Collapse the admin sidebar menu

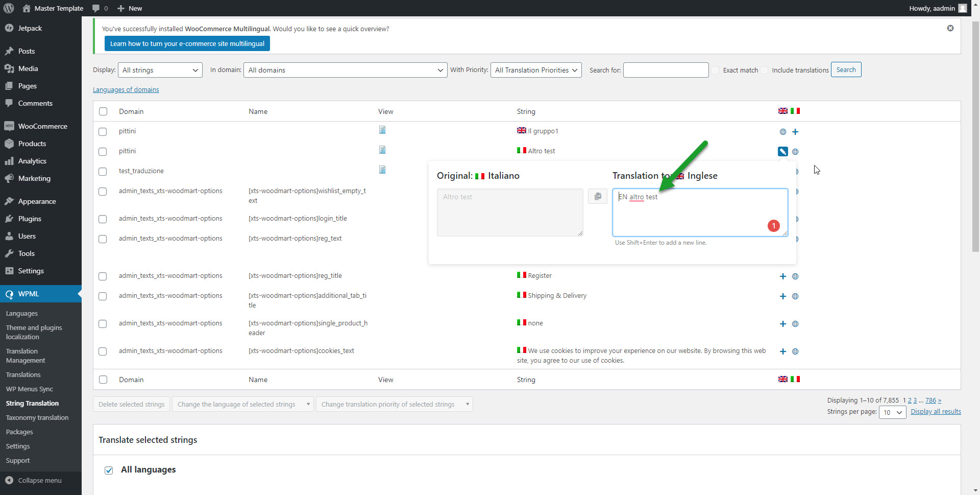(x=41, y=480)
